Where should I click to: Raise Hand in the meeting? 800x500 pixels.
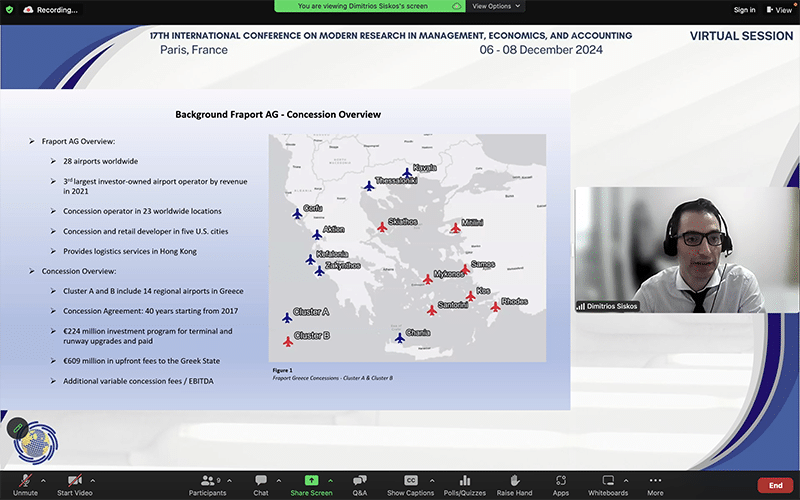tap(514, 483)
